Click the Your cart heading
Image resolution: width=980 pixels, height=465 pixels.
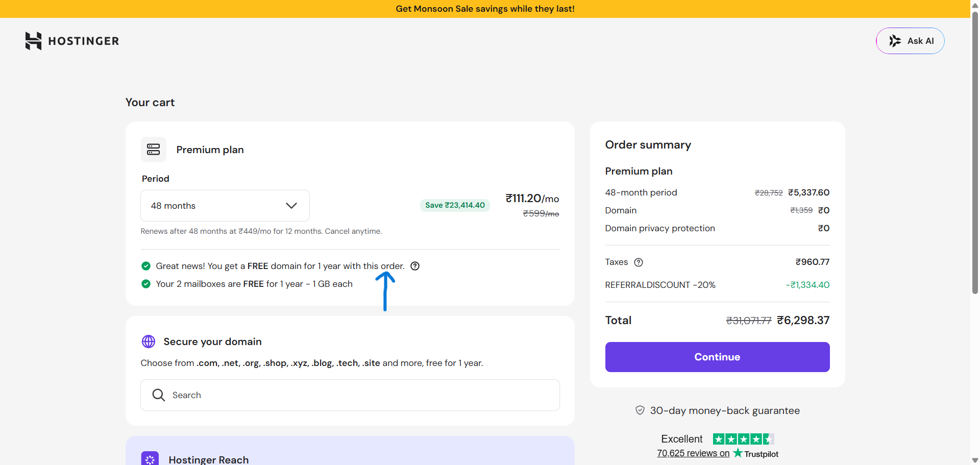pos(150,103)
